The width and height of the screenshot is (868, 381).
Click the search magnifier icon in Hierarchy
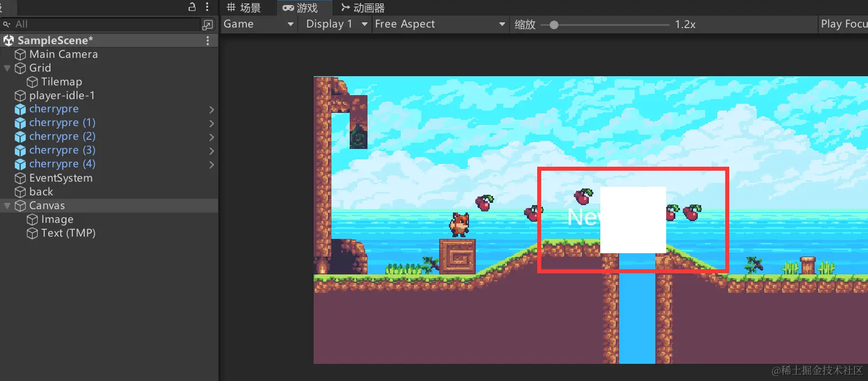click(x=6, y=25)
